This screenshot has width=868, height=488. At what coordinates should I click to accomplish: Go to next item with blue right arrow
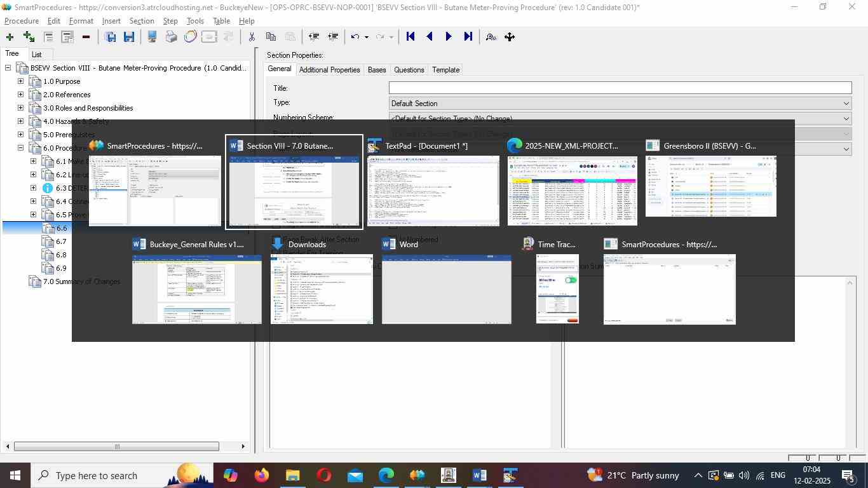point(449,37)
